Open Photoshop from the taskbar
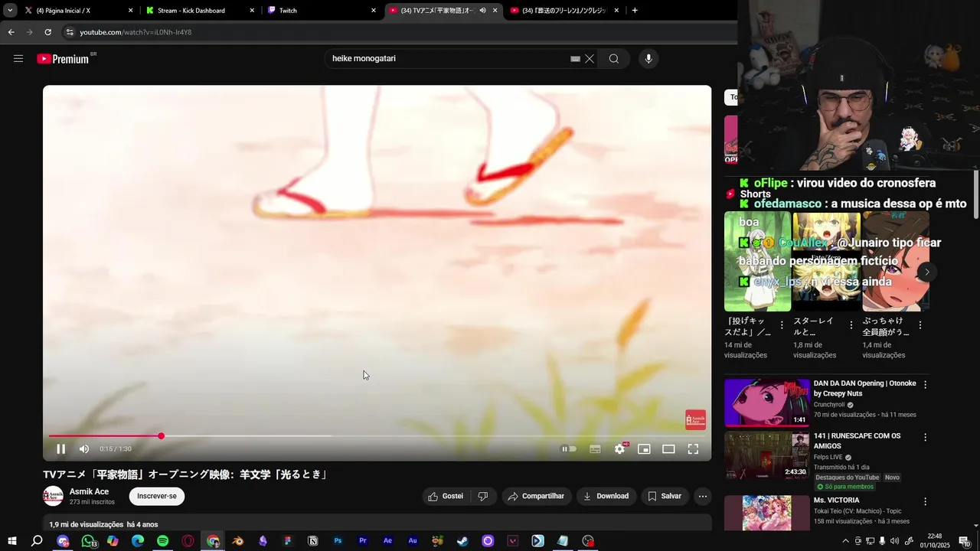 click(338, 541)
